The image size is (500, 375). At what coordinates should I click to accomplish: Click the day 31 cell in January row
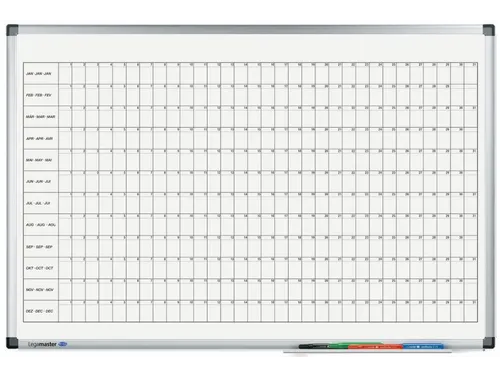coord(471,73)
